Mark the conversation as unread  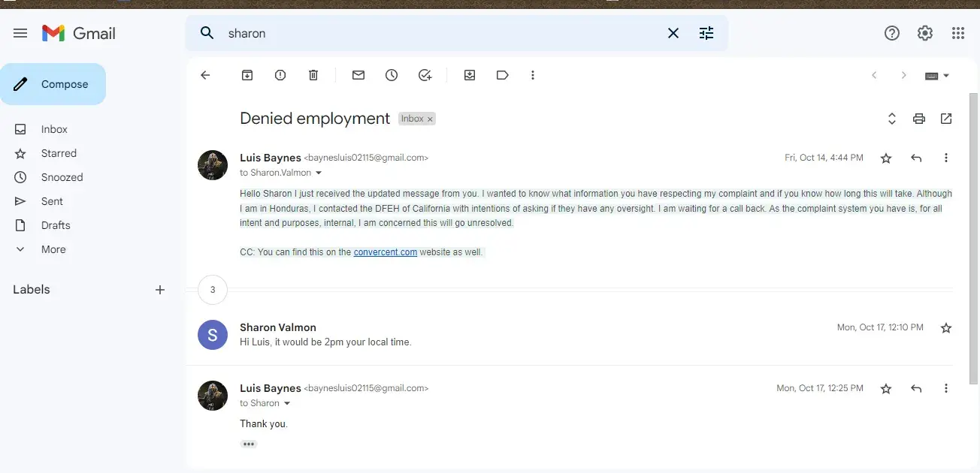point(358,75)
